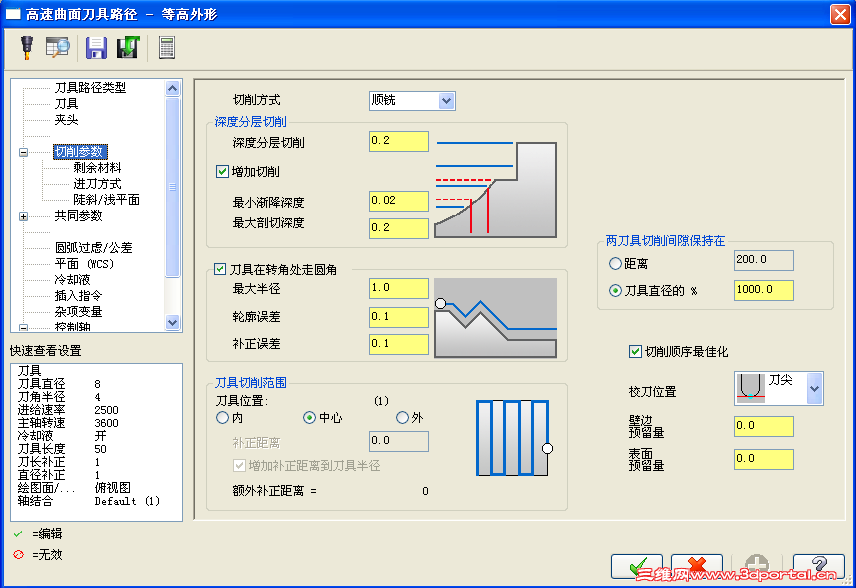Confirm with the green checkmark button
This screenshot has height=588, width=856.
coord(637,567)
